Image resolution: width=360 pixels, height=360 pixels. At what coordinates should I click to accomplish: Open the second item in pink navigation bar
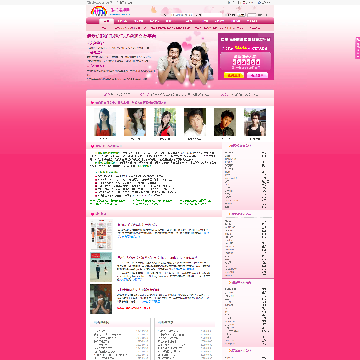[122, 21]
